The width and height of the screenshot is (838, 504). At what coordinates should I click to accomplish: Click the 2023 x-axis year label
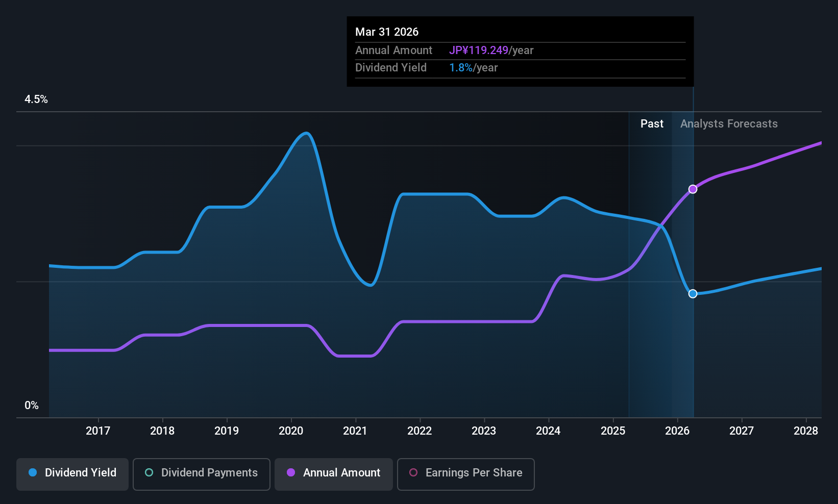coord(484,431)
